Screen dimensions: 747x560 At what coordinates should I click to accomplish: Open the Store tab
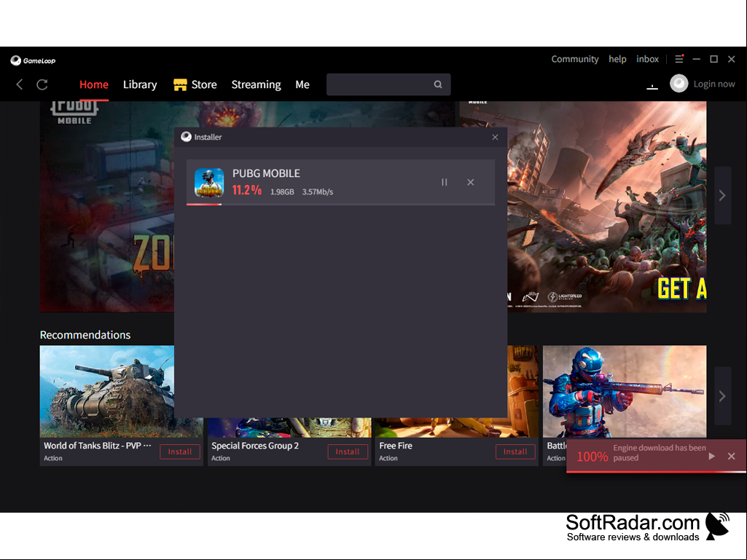(195, 84)
